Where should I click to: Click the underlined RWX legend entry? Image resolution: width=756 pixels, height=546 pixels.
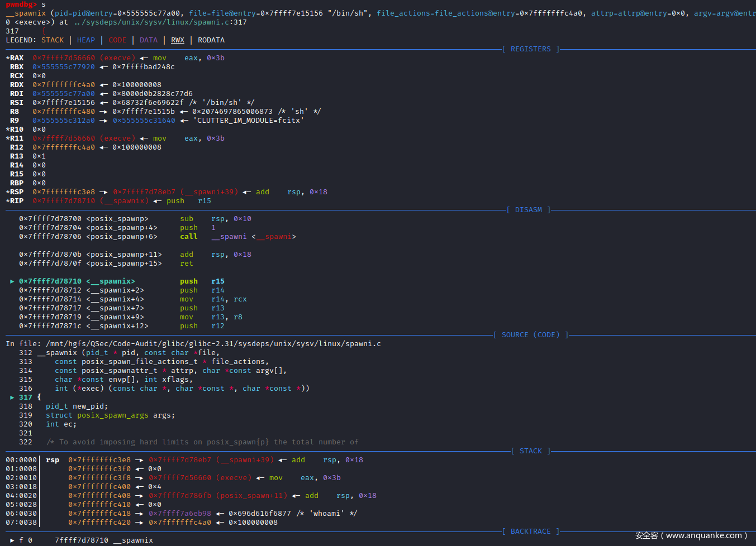click(x=178, y=40)
